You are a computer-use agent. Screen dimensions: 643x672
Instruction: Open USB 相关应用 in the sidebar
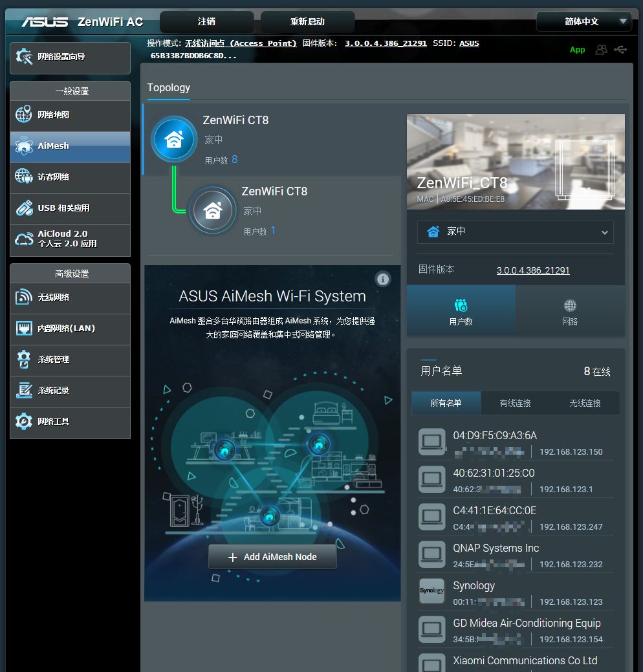(71, 208)
